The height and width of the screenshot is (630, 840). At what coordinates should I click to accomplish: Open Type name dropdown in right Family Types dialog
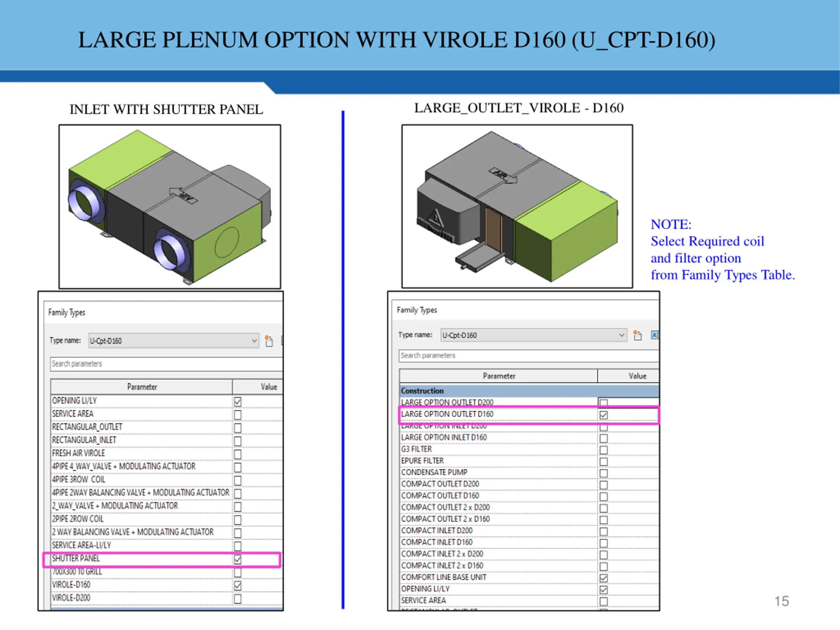[534, 335]
